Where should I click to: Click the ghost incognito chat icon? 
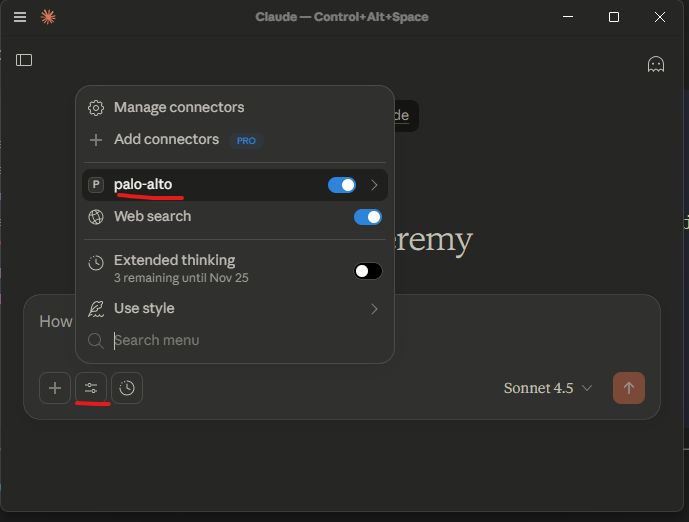click(656, 64)
